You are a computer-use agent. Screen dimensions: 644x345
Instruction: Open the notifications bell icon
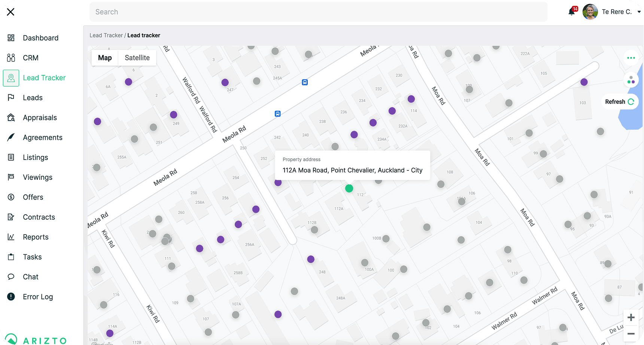[x=571, y=12]
